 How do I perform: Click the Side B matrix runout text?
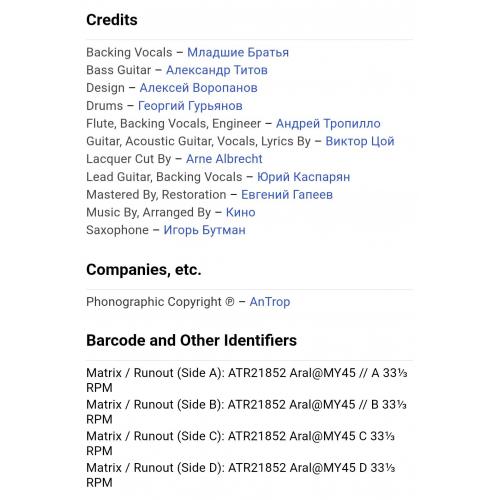246,412
